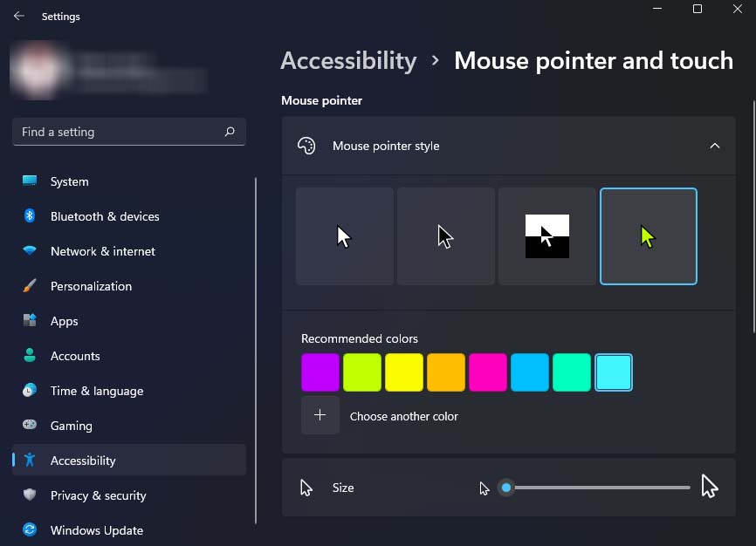Pick the lime green recommended color
Screen dimensions: 756x546
pos(362,372)
